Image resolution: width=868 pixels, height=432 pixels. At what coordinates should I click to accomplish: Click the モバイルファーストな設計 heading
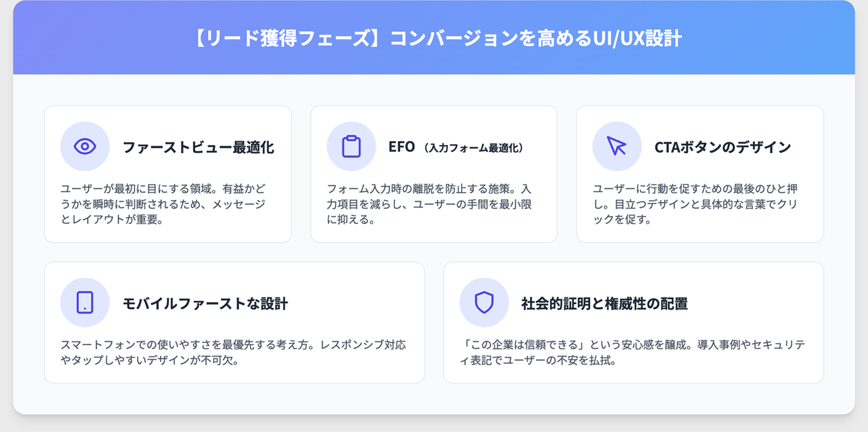click(205, 304)
